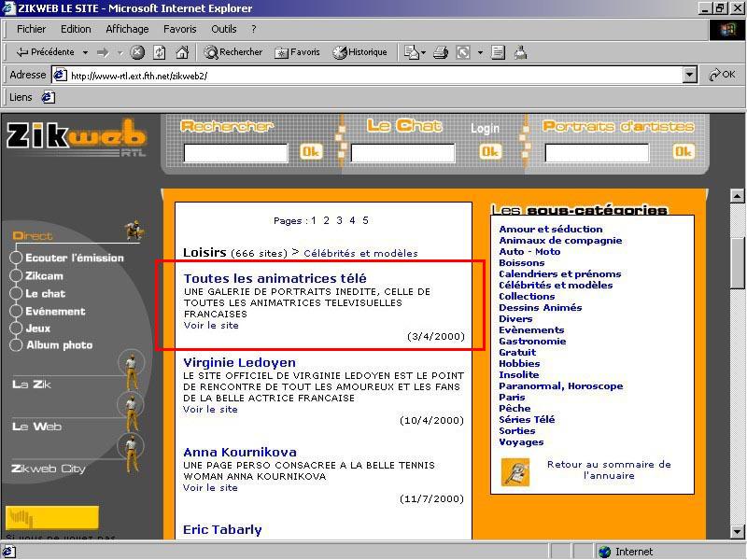
Task: Click the Edit page document icon
Action: (x=498, y=52)
